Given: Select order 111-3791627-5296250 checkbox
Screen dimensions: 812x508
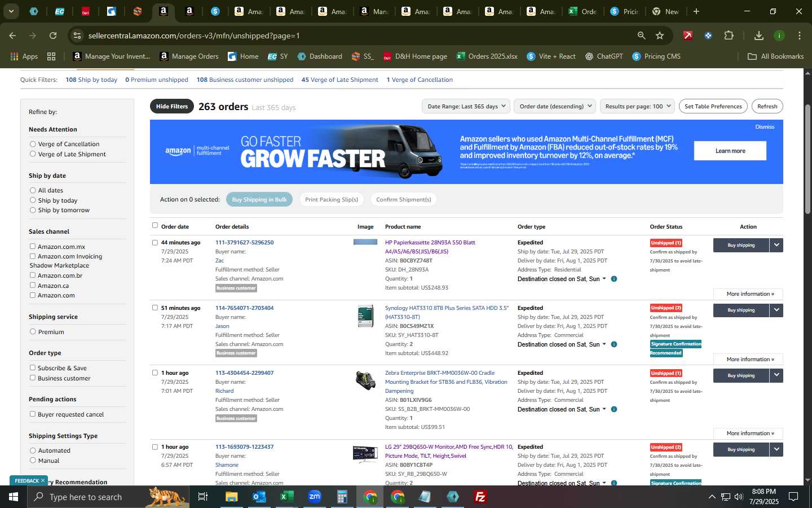Looking at the screenshot, I should click(x=155, y=243).
